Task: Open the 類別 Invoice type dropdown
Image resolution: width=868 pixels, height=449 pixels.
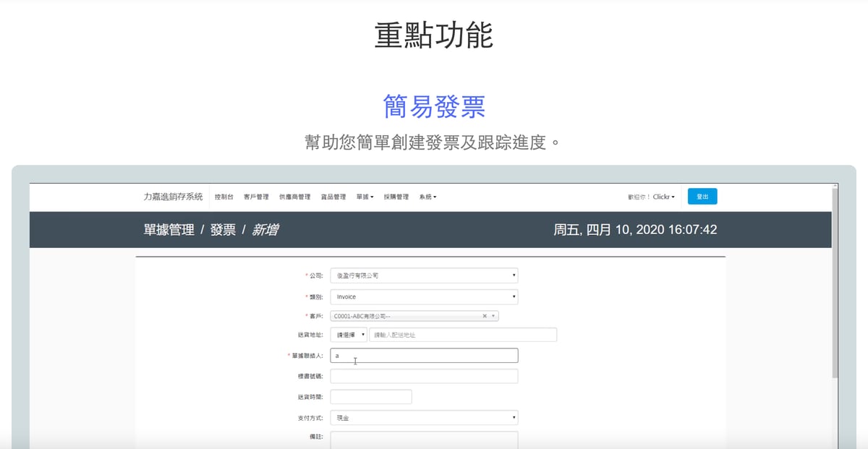Action: [x=423, y=296]
